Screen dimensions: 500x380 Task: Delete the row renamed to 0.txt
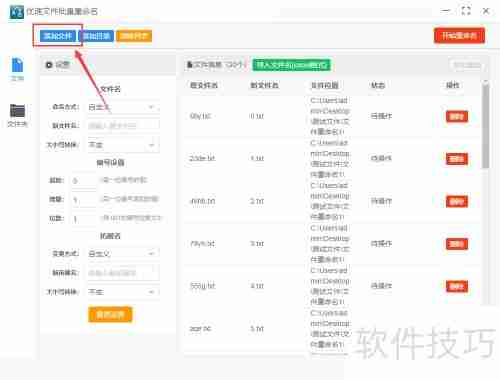pyautogui.click(x=457, y=116)
